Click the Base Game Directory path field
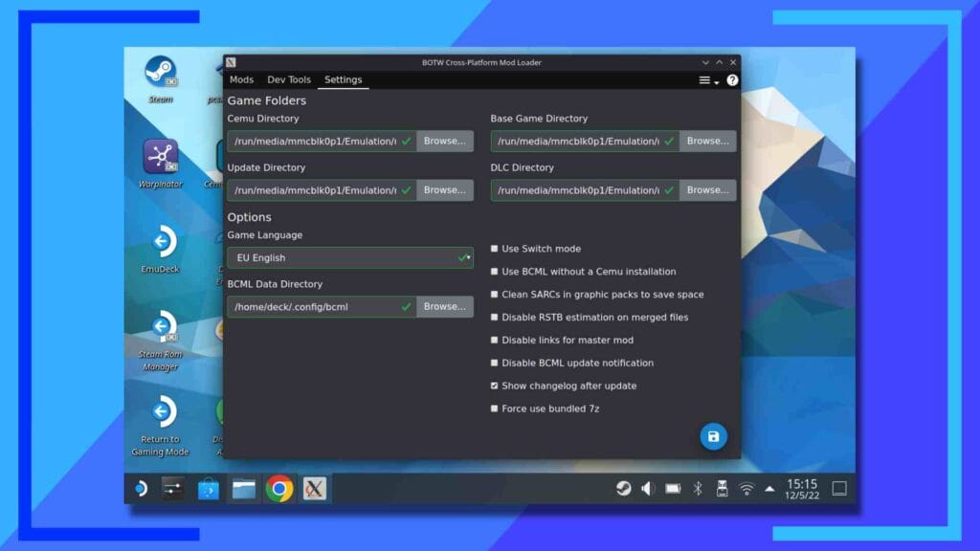 click(x=585, y=142)
